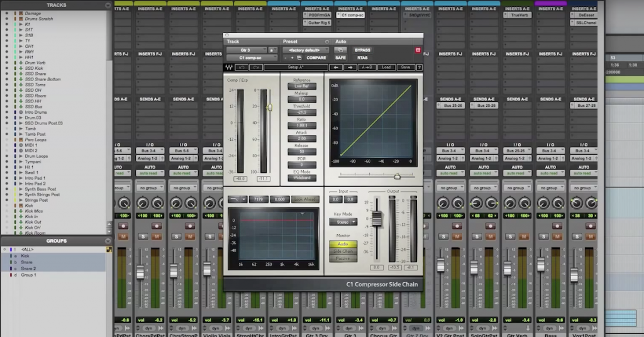Select the sidechain filter shape icon
The image size is (644, 337).
coord(233,199)
